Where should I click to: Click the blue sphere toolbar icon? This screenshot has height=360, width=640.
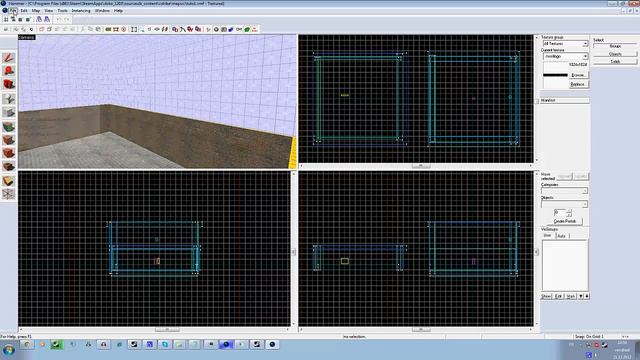click(x=231, y=29)
